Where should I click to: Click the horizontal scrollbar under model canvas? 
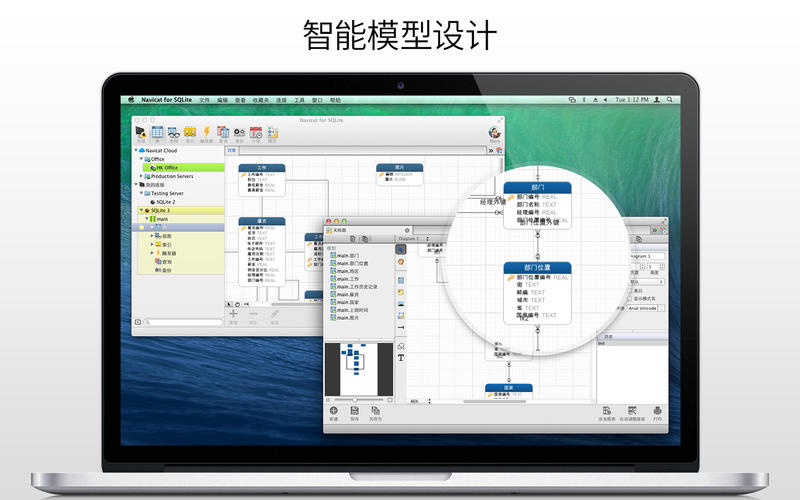(494, 401)
